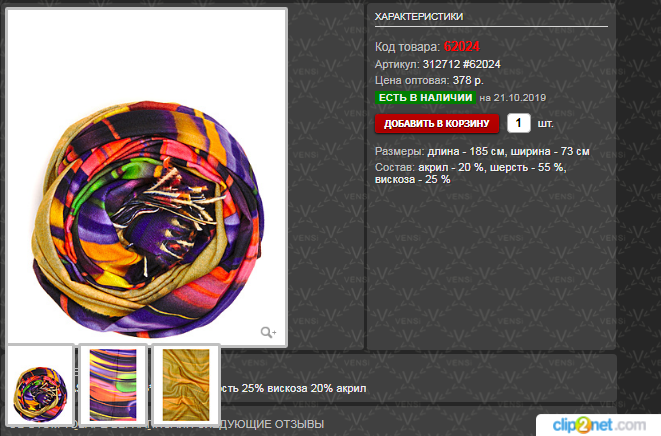
Task: Click the magnifier zoom icon on photo
Action: coord(268,333)
